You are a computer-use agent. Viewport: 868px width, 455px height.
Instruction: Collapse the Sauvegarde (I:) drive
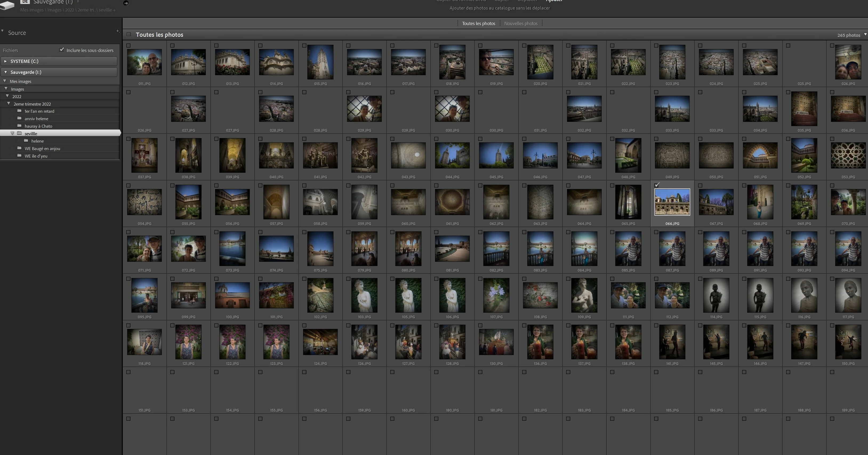(x=5, y=72)
